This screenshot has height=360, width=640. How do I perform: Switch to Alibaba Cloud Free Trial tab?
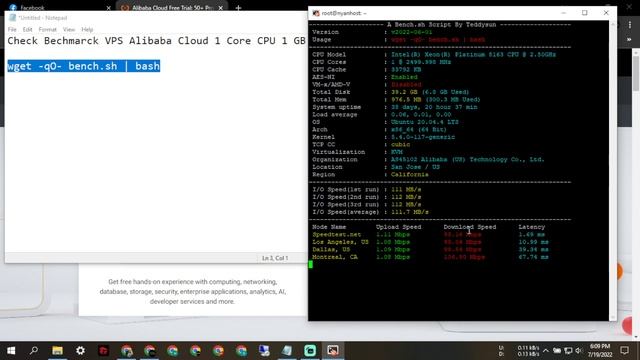(x=171, y=7)
